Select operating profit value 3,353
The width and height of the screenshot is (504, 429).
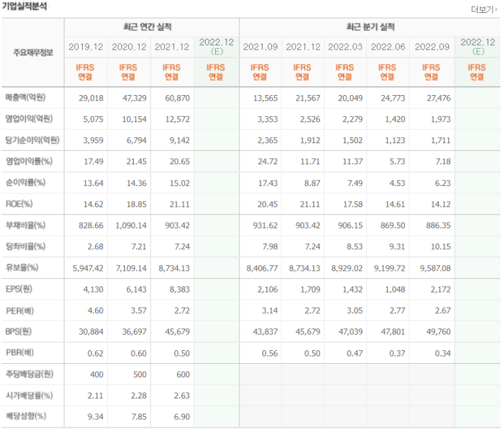(x=267, y=119)
